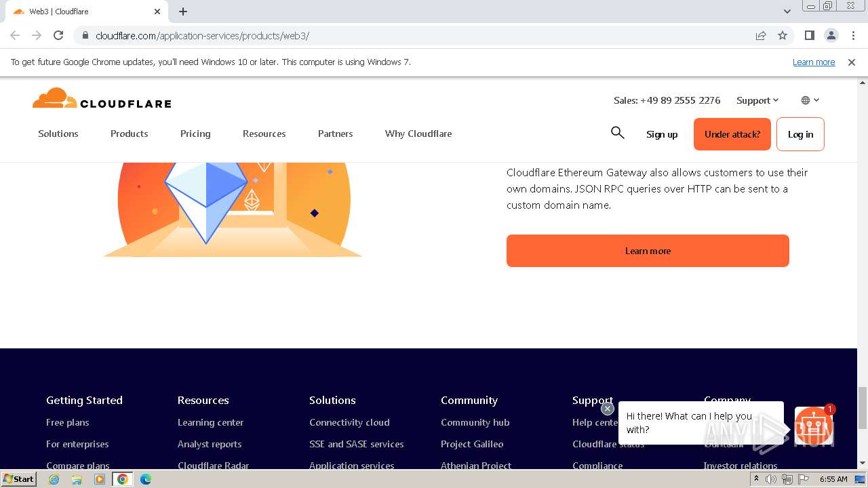Open the Partners menu

pos(336,134)
